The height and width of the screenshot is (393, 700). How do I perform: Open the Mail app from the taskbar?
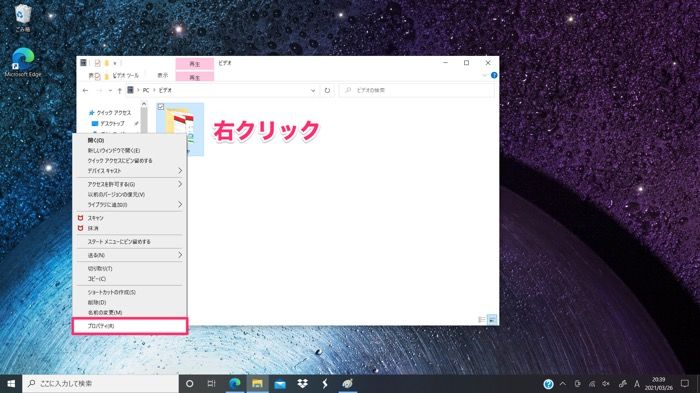[x=280, y=384]
